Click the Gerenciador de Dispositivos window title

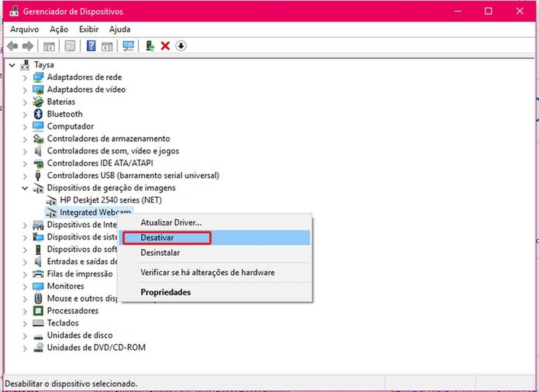pyautogui.click(x=73, y=11)
